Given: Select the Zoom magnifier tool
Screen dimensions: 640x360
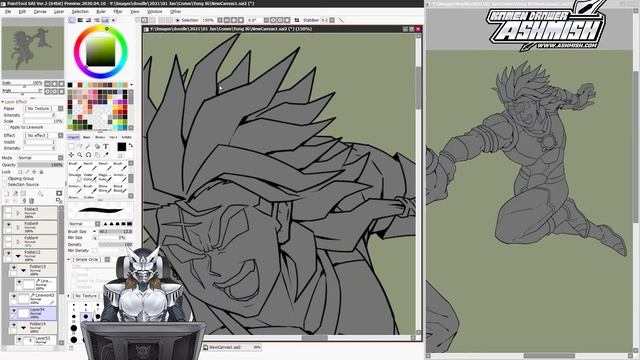Looking at the screenshot, I should point(80,155).
